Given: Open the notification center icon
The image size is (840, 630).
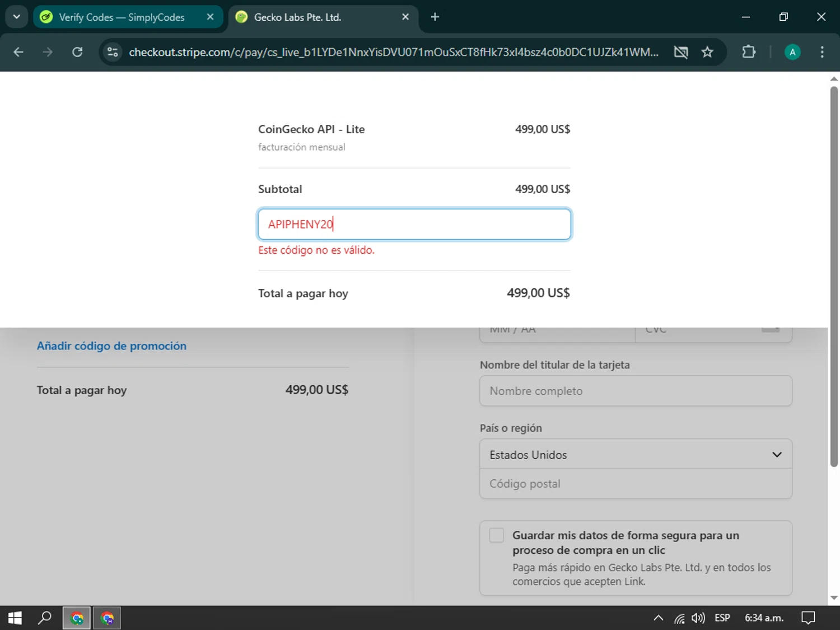Looking at the screenshot, I should click(808, 618).
